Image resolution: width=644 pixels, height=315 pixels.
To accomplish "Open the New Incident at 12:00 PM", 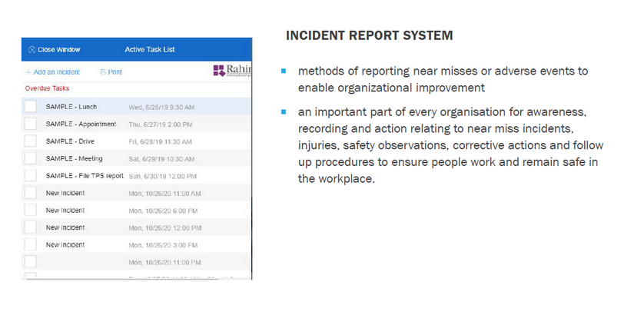I will coord(65,227).
